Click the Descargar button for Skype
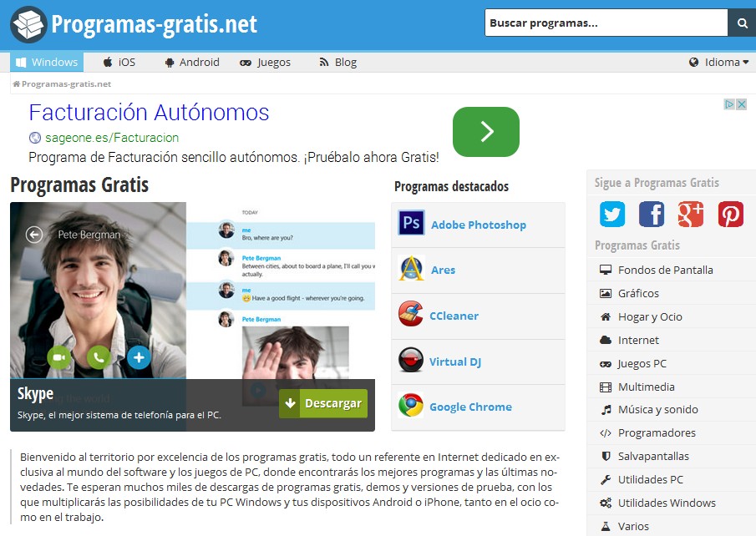Image resolution: width=756 pixels, height=536 pixels. tap(323, 403)
